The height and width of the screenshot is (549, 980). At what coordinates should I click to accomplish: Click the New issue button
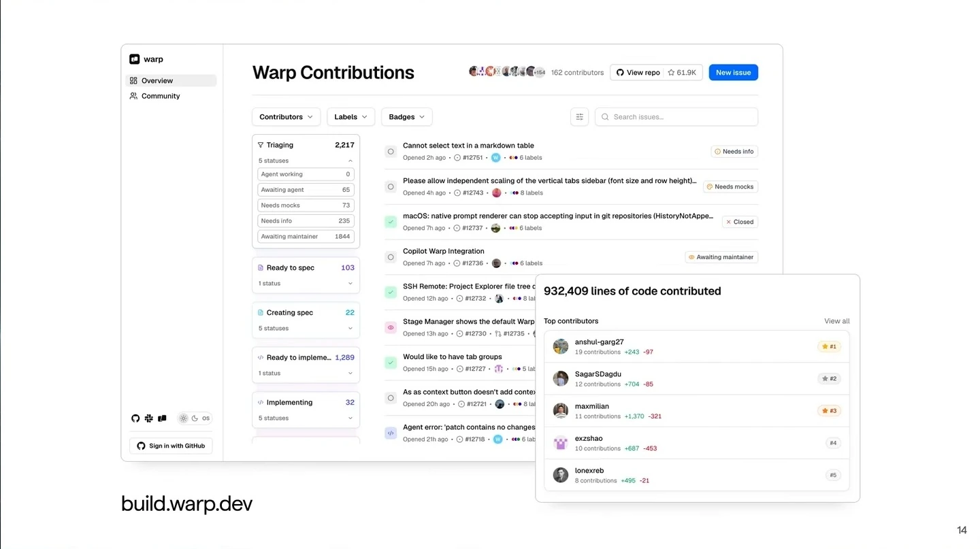point(734,72)
